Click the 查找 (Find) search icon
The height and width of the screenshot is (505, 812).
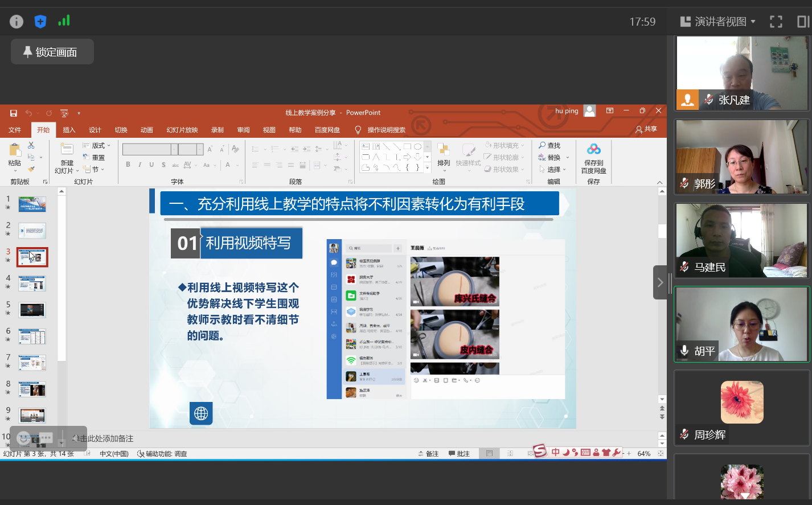click(542, 146)
